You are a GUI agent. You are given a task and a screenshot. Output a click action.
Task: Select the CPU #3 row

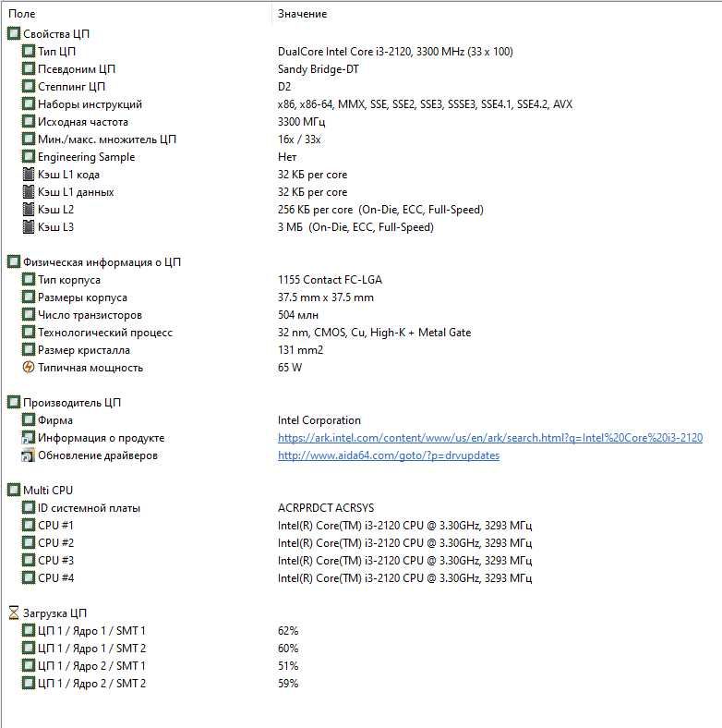tap(361, 561)
